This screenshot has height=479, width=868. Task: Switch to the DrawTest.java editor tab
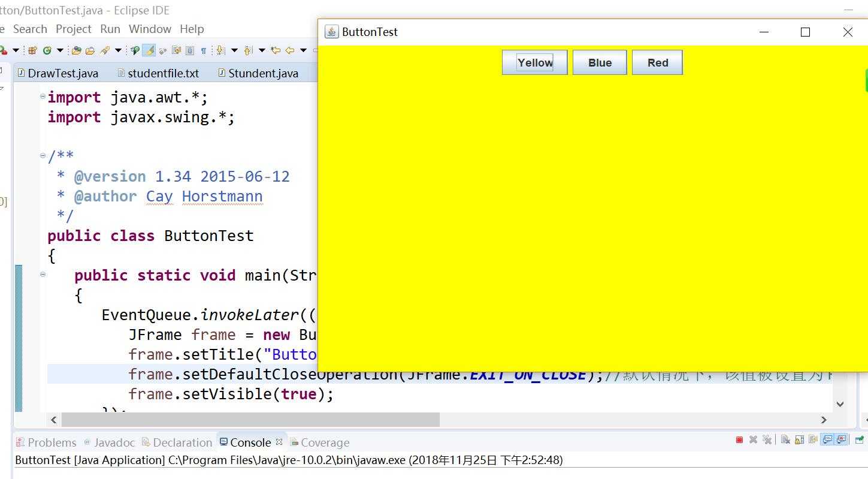[58, 73]
